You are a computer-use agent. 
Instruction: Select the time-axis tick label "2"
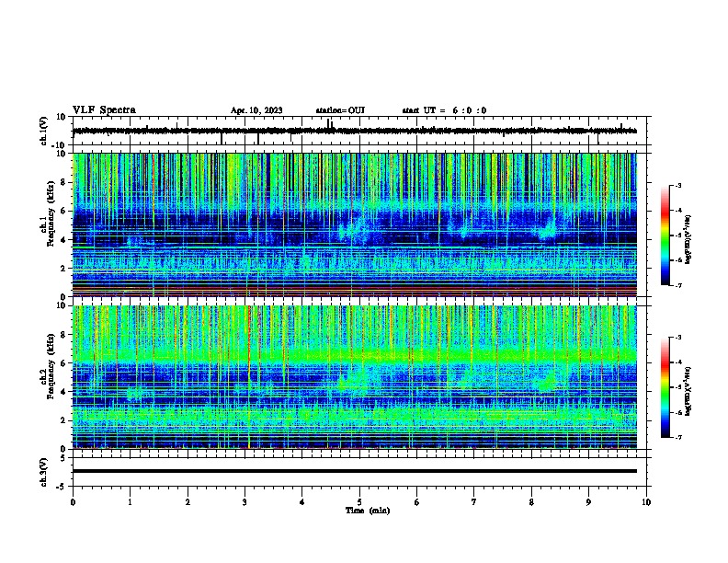[x=188, y=502]
